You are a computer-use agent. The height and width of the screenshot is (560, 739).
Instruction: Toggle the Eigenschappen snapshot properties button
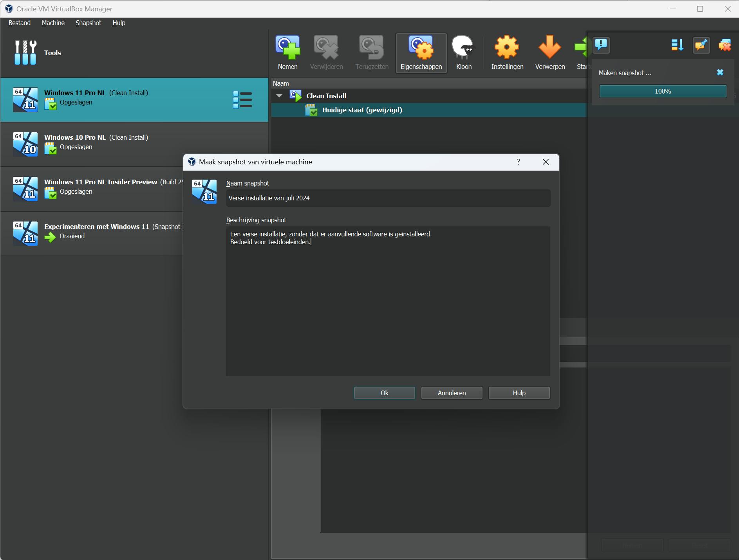click(421, 53)
